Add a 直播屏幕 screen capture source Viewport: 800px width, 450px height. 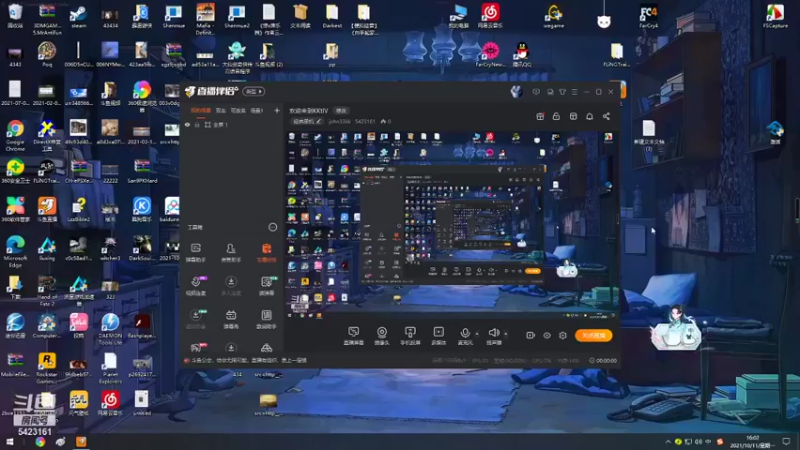(x=354, y=336)
